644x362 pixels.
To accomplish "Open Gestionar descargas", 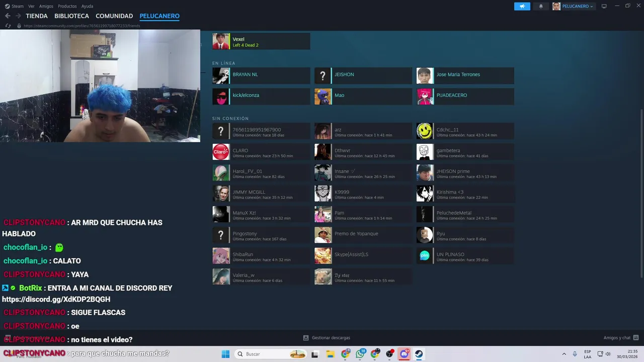I will pyautogui.click(x=327, y=338).
